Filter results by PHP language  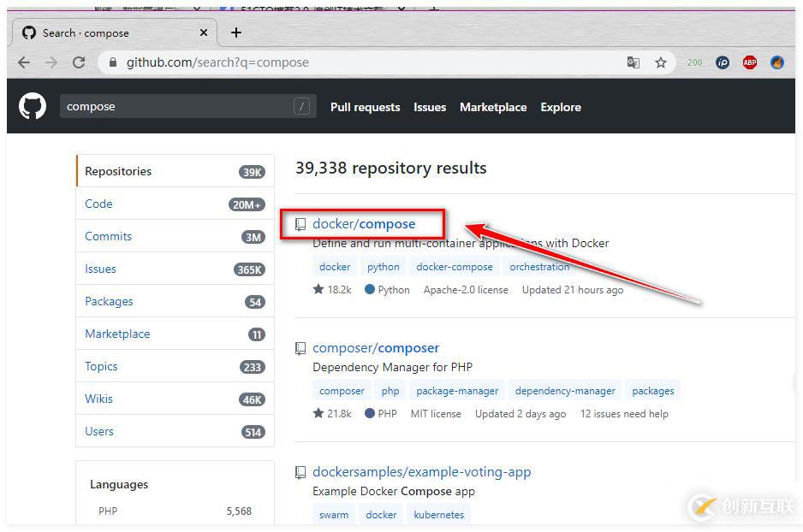175,511
